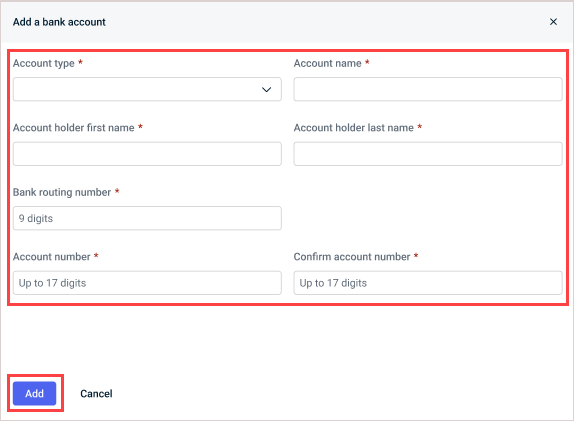Click the Account holder first name field
Image resolution: width=574 pixels, height=421 pixels.
(x=147, y=154)
